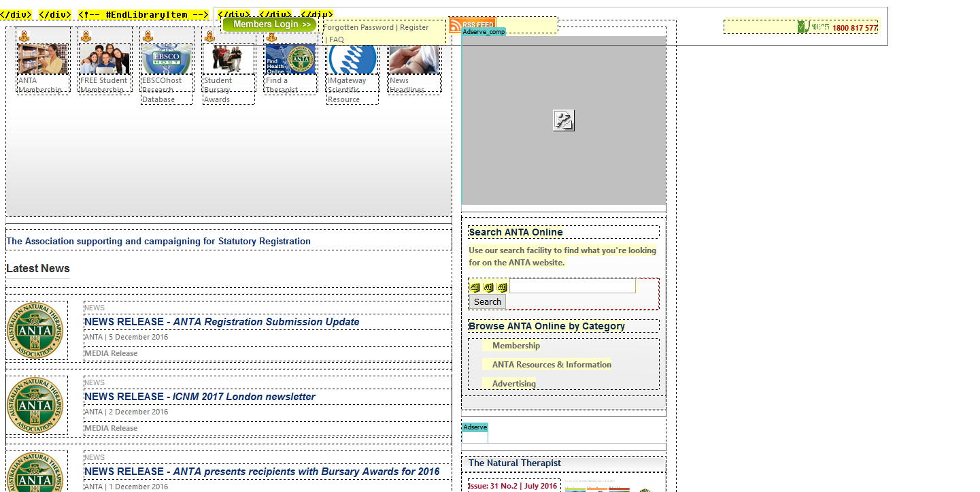Select the EBSCO Host logo thumbnail

pyautogui.click(x=167, y=59)
